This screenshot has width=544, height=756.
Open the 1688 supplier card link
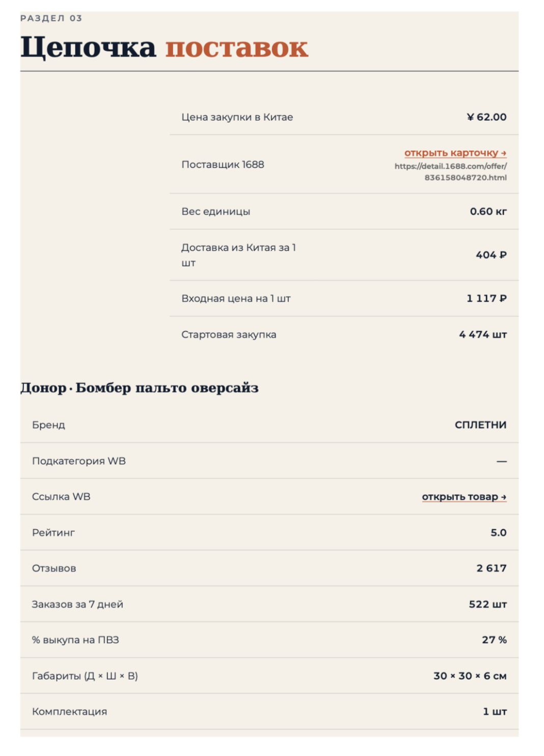[x=455, y=153]
